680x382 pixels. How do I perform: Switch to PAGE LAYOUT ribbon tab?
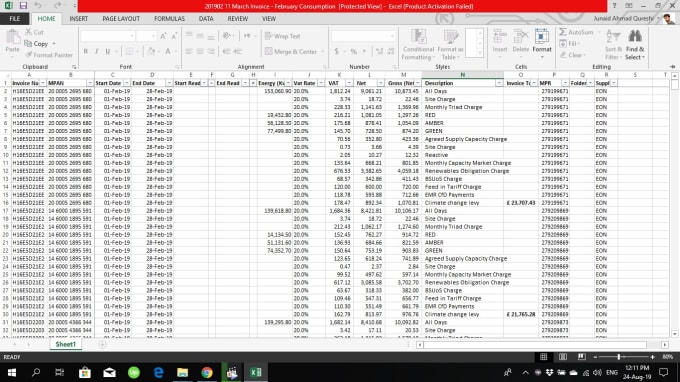point(121,19)
